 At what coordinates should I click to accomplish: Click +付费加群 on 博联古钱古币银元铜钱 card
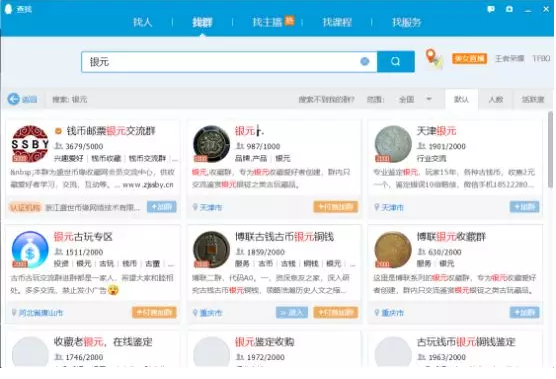coord(335,312)
